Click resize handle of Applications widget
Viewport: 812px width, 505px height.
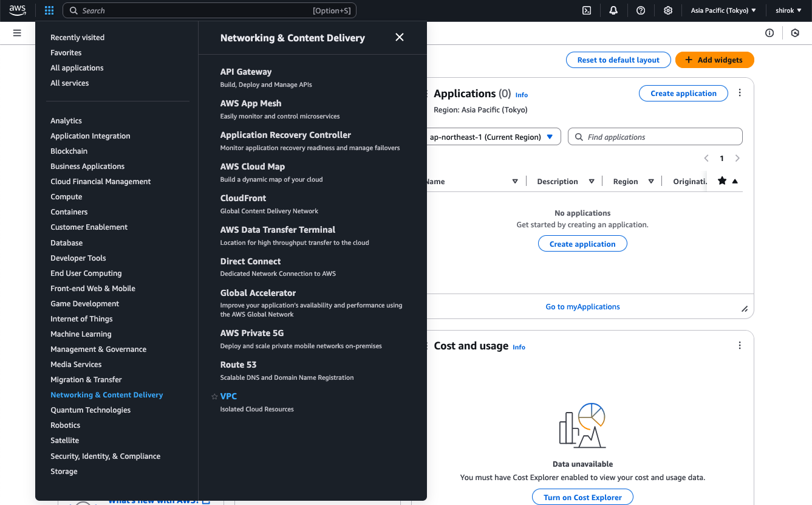745,309
